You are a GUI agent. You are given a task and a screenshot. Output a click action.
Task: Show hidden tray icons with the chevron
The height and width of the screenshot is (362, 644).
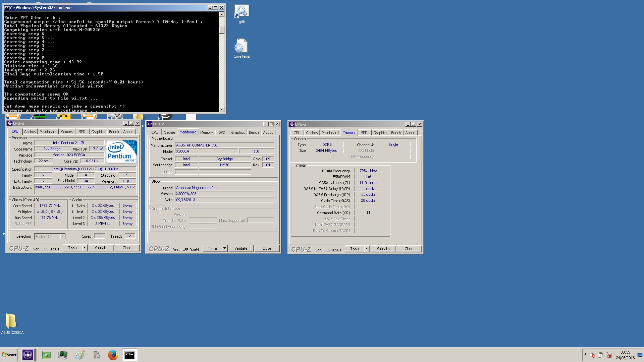(x=585, y=355)
